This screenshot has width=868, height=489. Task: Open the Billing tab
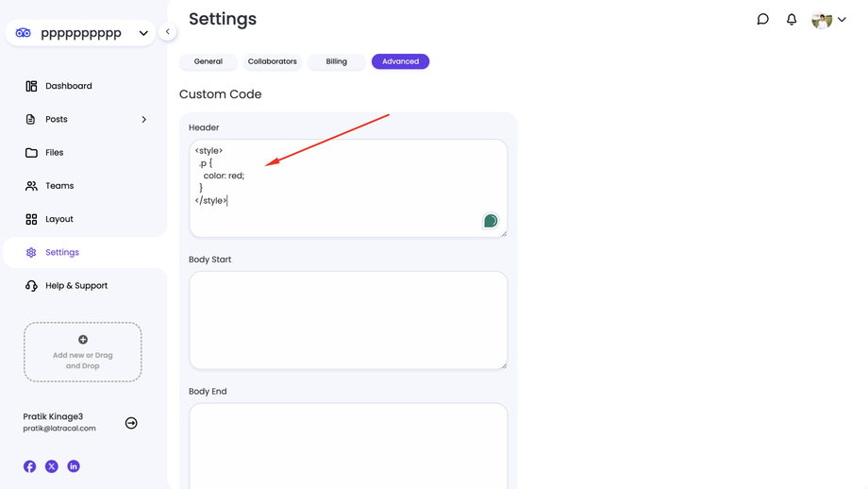(x=337, y=61)
